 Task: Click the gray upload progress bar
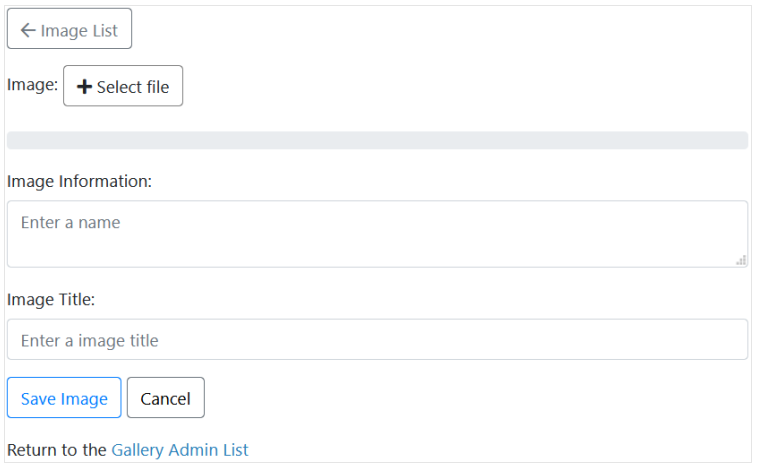(x=378, y=140)
